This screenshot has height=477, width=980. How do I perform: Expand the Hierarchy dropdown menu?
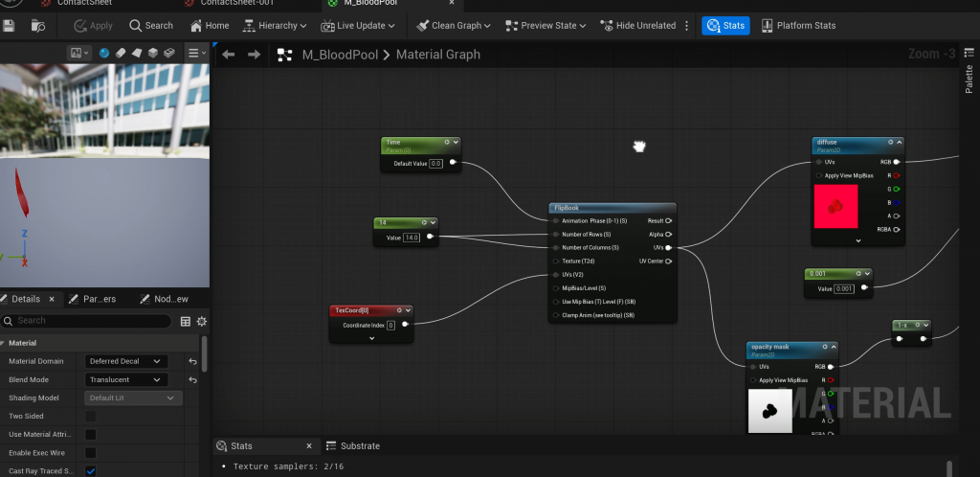278,26
